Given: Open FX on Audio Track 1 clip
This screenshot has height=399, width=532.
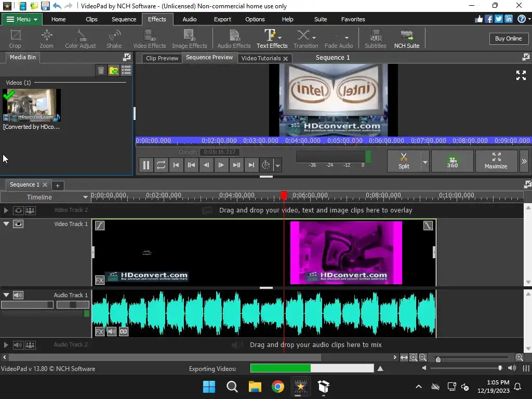Looking at the screenshot, I should [99, 331].
